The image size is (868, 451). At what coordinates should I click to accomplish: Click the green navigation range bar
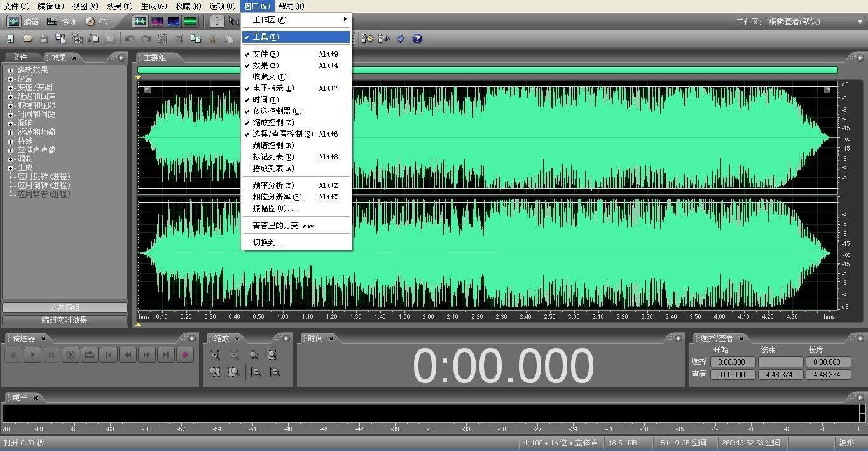(487, 70)
